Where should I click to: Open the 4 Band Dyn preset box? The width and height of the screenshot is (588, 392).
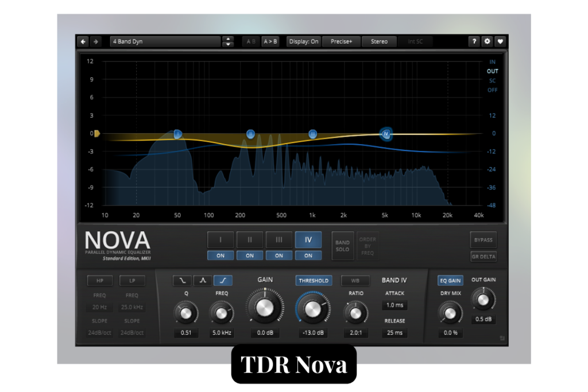pos(165,41)
